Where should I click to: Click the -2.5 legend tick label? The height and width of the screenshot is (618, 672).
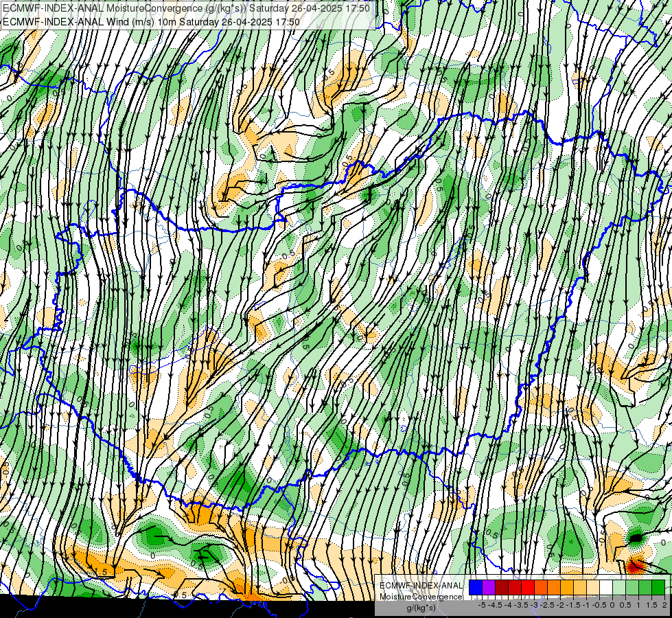click(547, 605)
